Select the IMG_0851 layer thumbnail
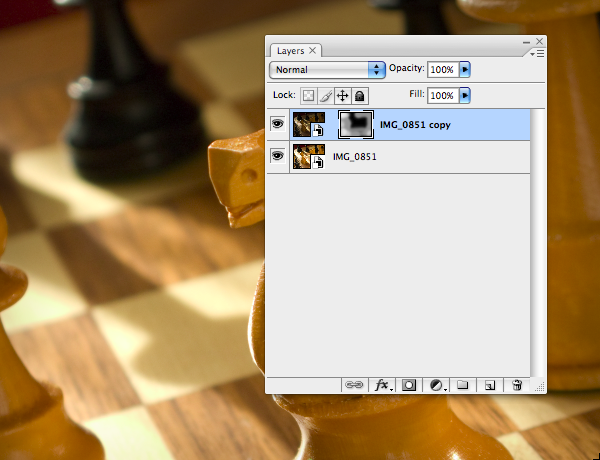 (309, 157)
